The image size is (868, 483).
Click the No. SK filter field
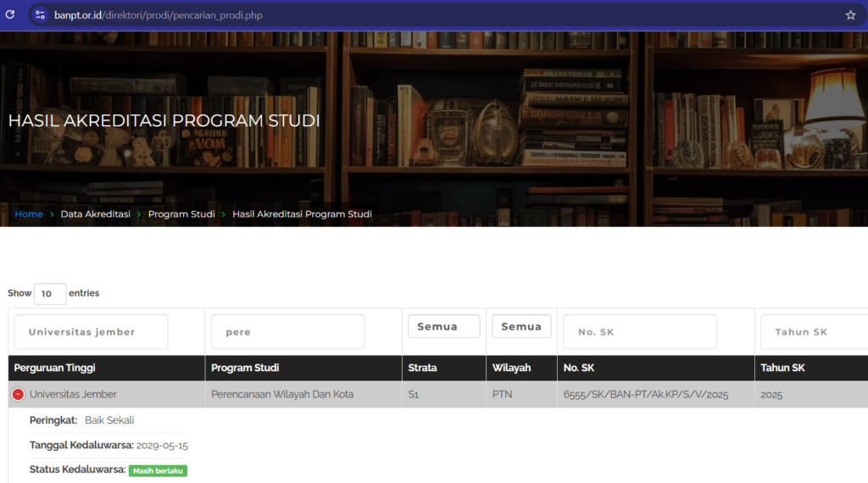tap(640, 331)
